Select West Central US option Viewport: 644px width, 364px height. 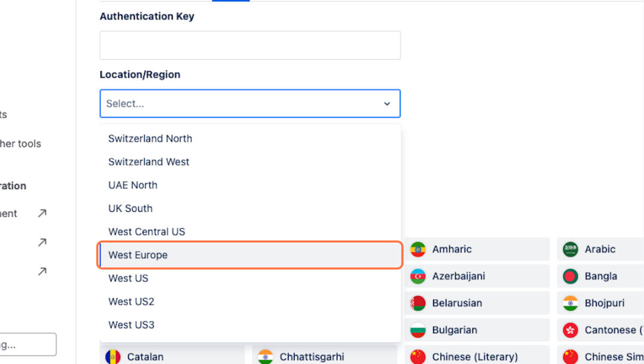(146, 232)
